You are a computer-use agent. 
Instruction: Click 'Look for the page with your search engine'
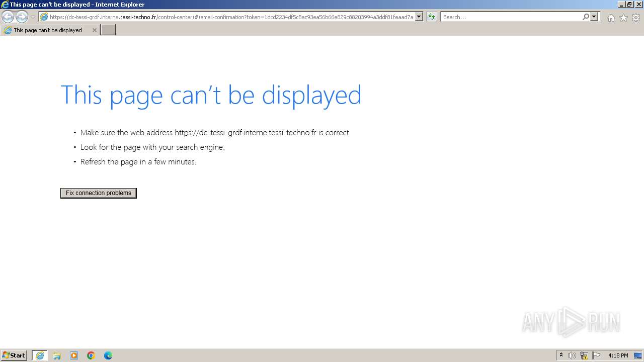(x=152, y=147)
